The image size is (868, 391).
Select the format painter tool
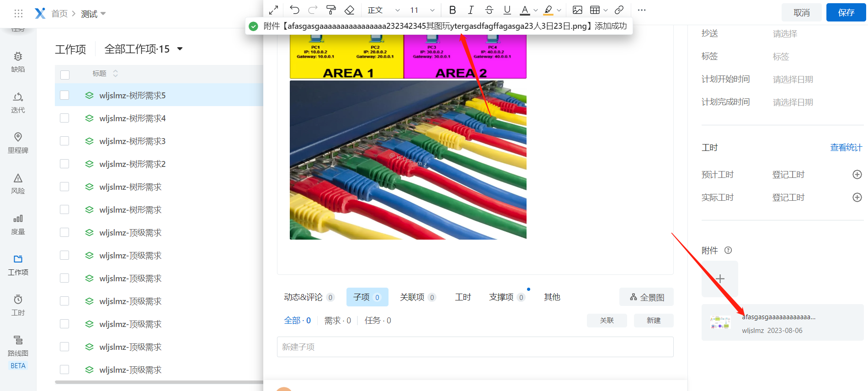[x=331, y=10]
